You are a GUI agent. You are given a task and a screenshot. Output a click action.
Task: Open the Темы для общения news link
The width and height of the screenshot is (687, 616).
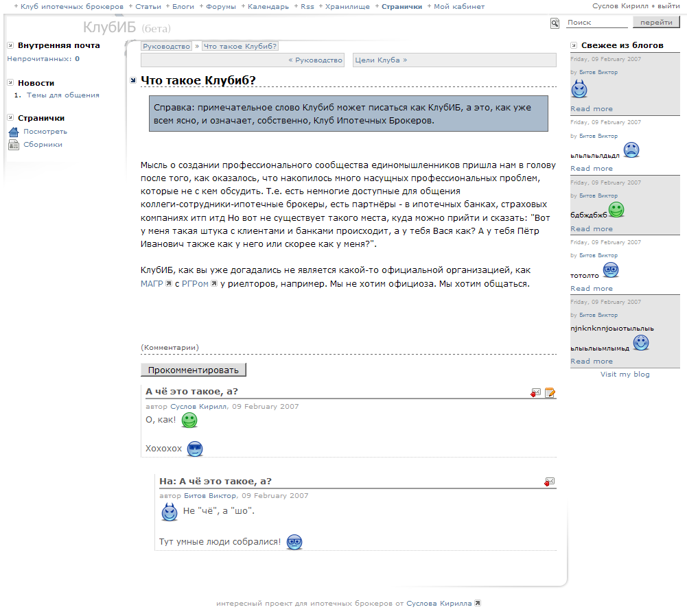63,95
